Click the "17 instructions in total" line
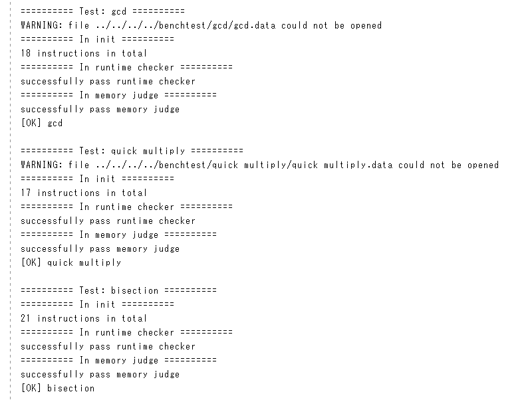This screenshot has width=532, height=402. (84, 193)
